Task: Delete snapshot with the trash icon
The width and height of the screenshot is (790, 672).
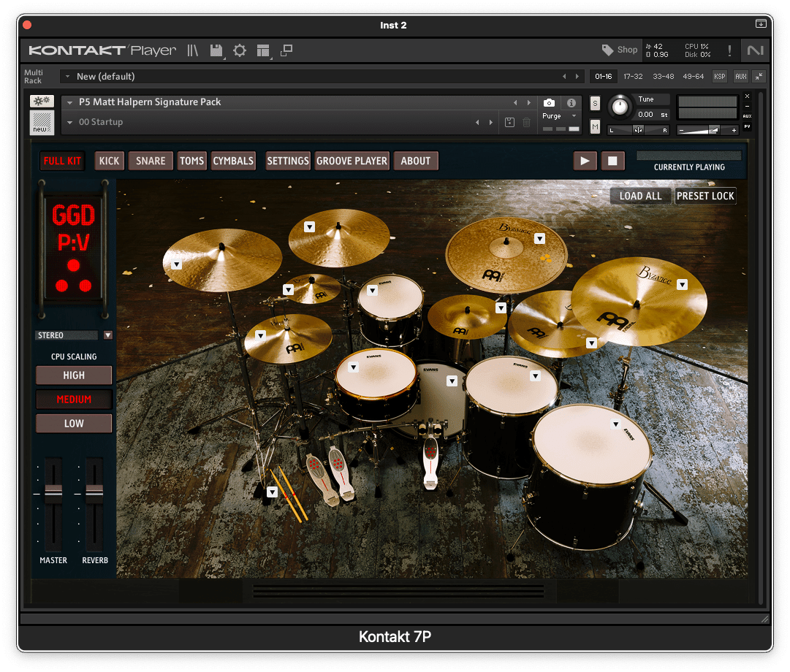Action: [526, 123]
